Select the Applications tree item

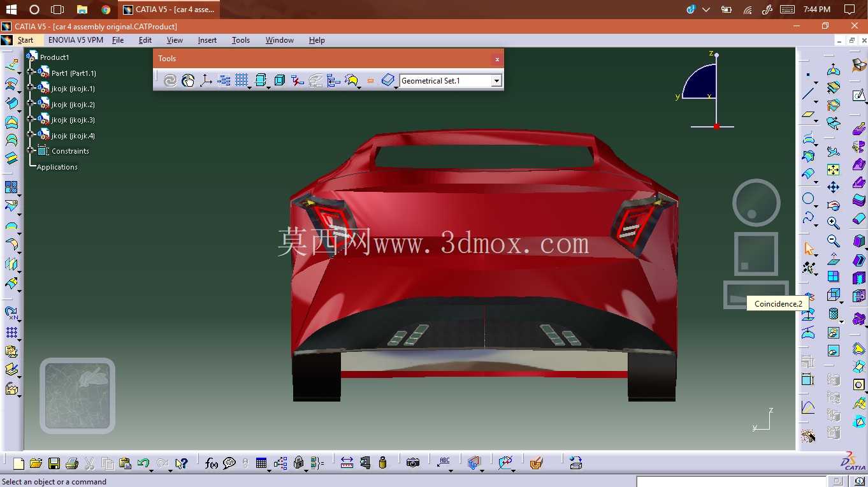pos(57,167)
